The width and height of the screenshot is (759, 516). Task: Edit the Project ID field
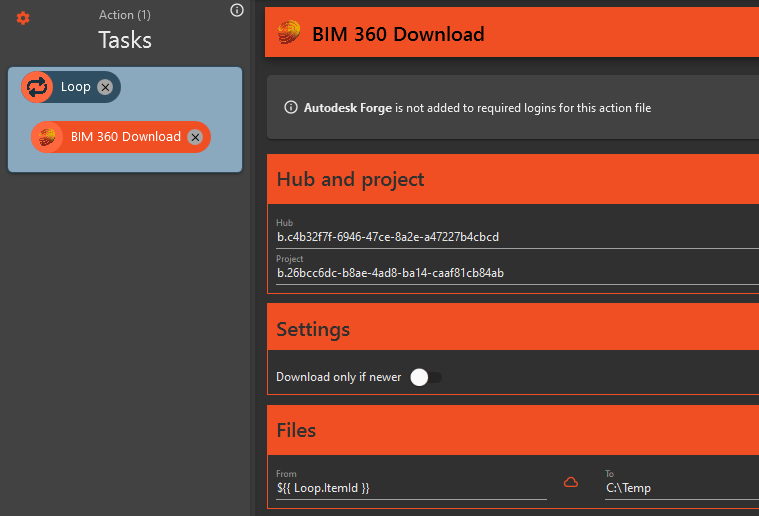click(517, 273)
